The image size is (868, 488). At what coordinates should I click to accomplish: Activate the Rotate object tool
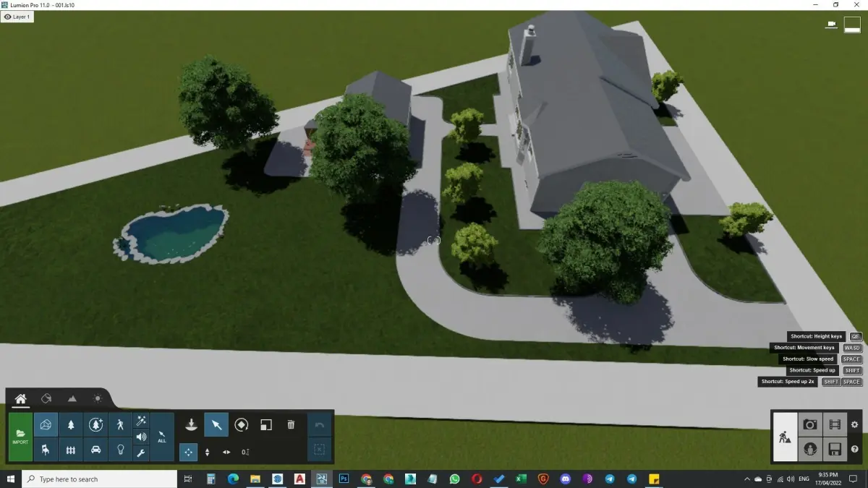coord(242,424)
